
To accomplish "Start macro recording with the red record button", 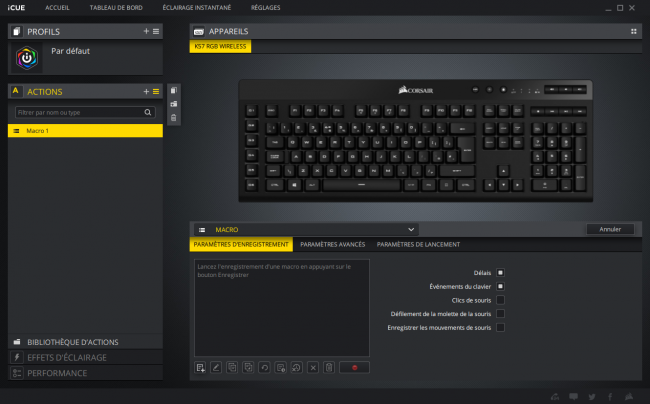I will 354,368.
